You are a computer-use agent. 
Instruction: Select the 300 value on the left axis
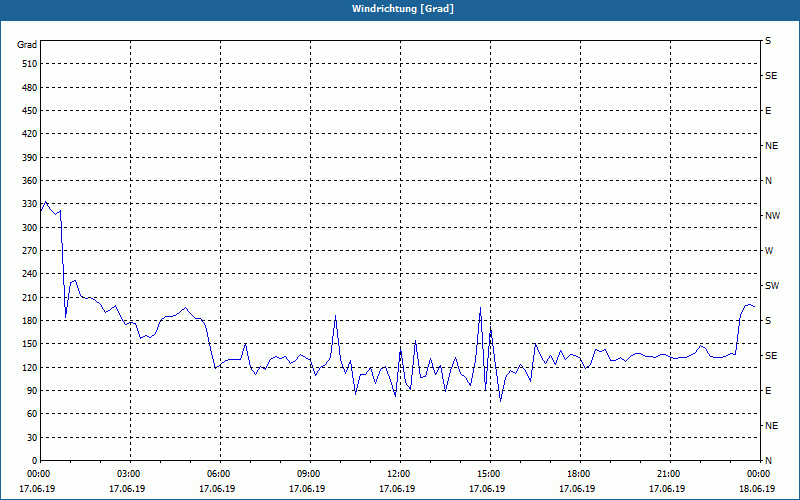coord(30,228)
